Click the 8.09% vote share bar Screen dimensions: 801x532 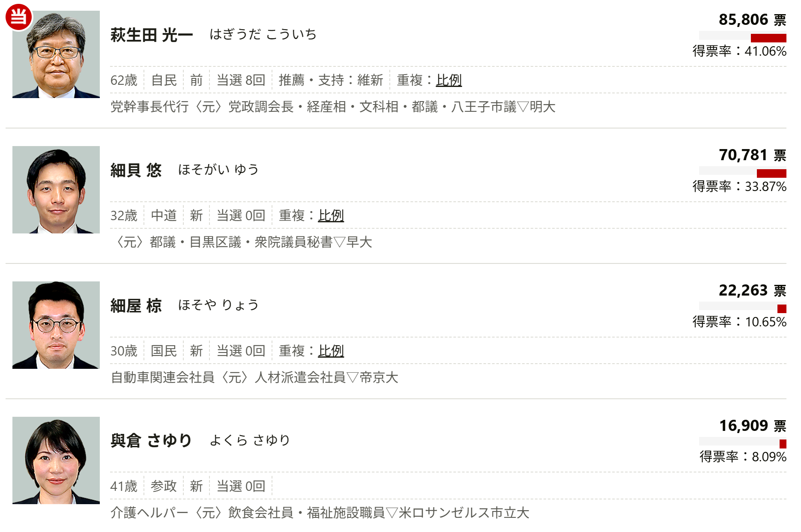[x=743, y=444]
